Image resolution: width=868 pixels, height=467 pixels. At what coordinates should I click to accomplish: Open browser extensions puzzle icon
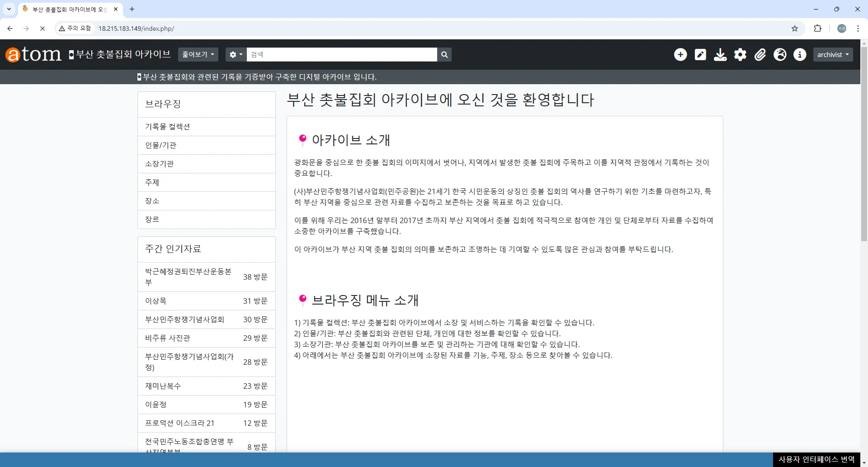pos(817,29)
